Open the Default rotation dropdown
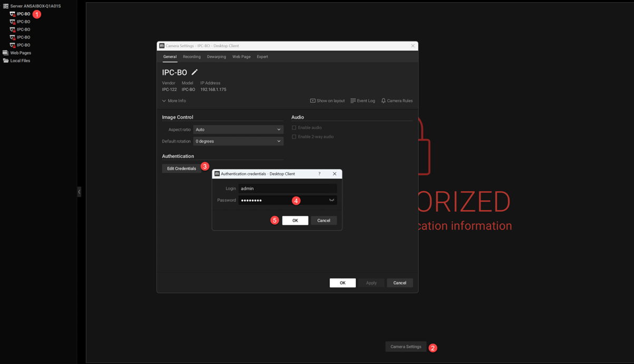 [x=238, y=141]
